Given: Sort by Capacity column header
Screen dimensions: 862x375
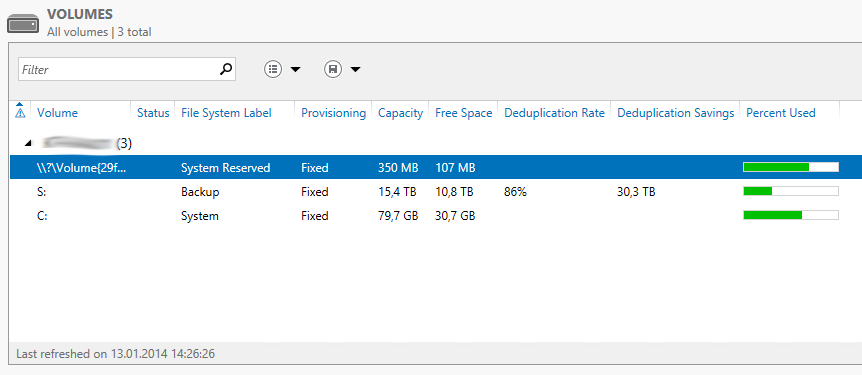Looking at the screenshot, I should coord(400,113).
